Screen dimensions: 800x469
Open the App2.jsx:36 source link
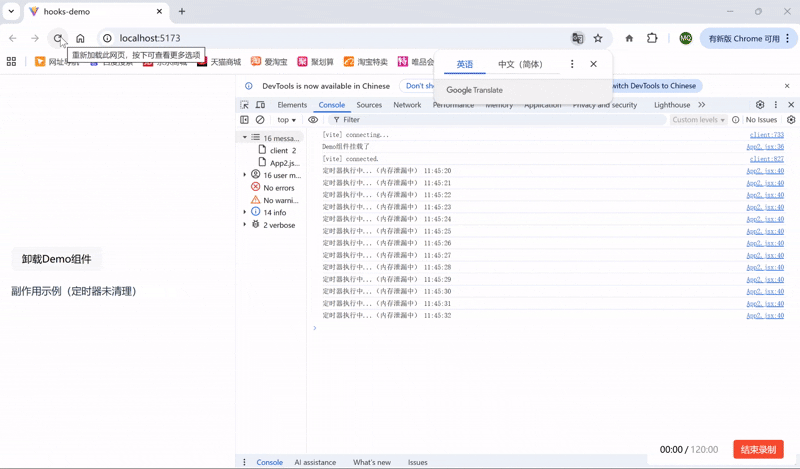(765, 146)
